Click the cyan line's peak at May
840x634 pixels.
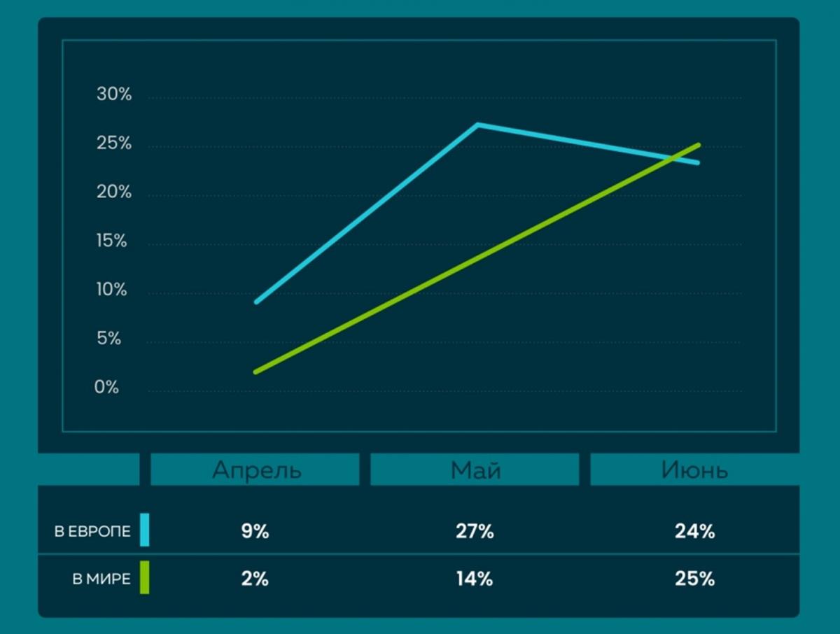(477, 125)
